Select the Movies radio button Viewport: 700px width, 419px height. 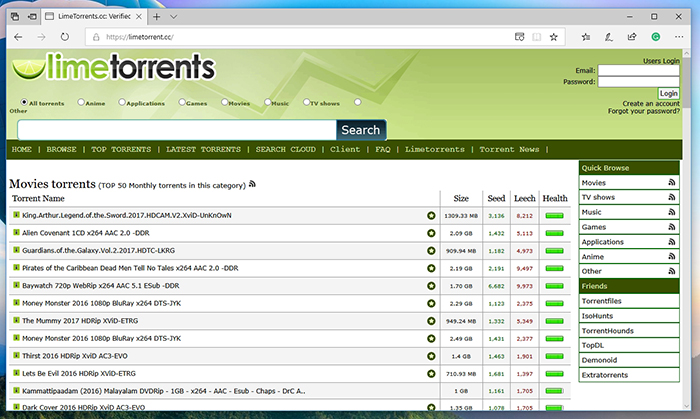click(x=224, y=102)
